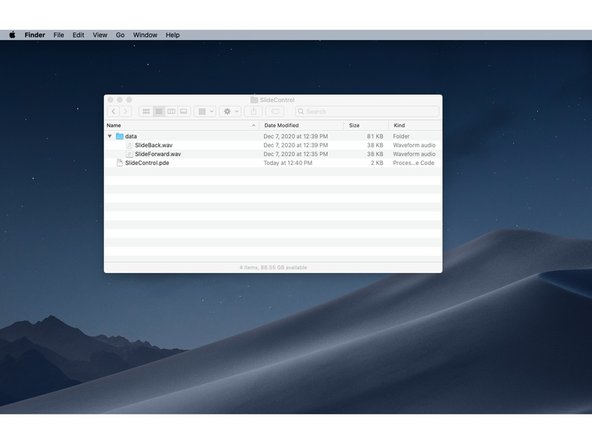
Task: Select the data folder icon
Action: tap(120, 136)
